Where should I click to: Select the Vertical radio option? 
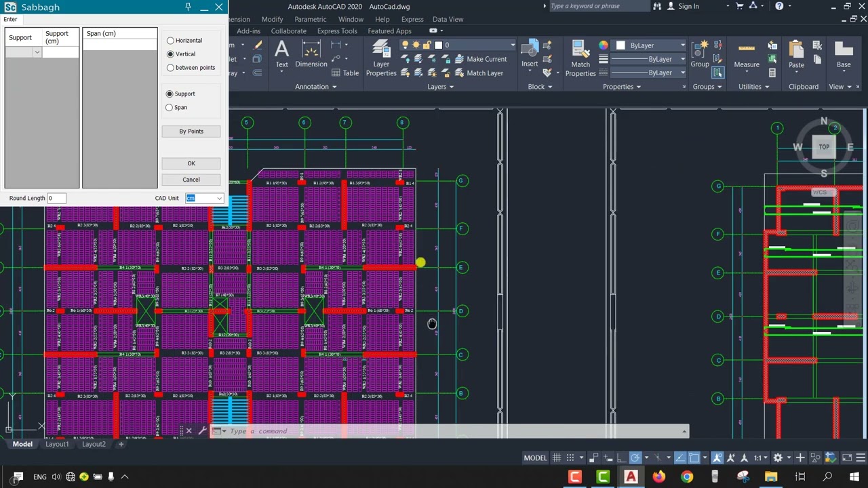pos(181,54)
